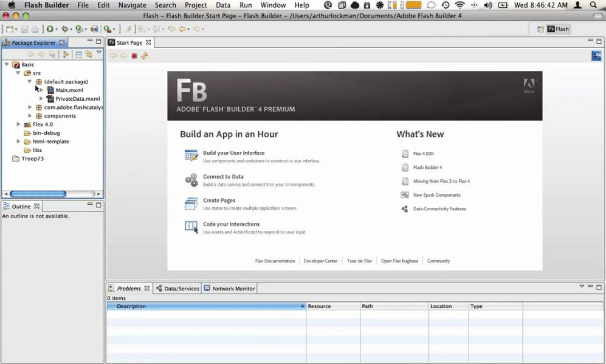
Task: Open the Package Explorer view menu triangle
Action: (99, 52)
